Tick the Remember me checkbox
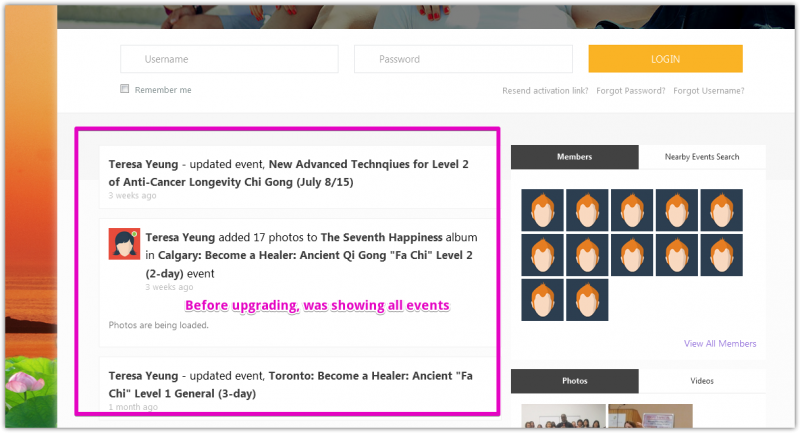This screenshot has width=800, height=433. 124,89
